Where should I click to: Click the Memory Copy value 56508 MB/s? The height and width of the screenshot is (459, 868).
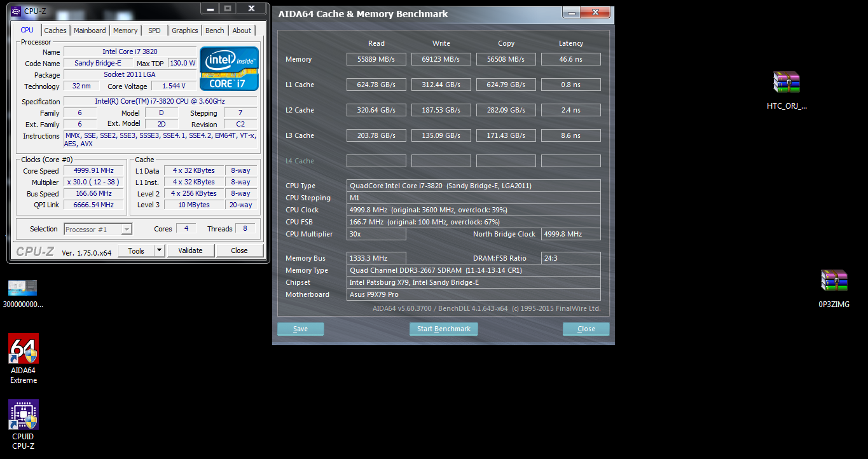506,59
